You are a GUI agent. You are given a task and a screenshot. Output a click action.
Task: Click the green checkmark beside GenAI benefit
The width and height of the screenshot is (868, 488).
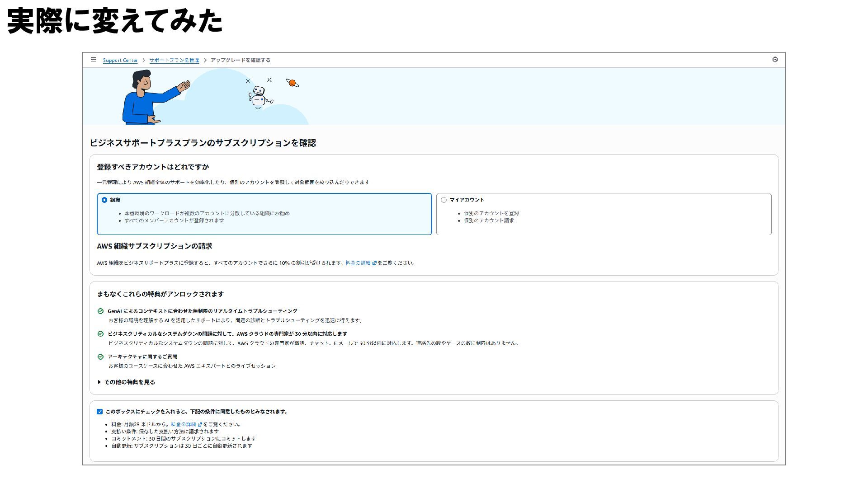[x=100, y=311]
